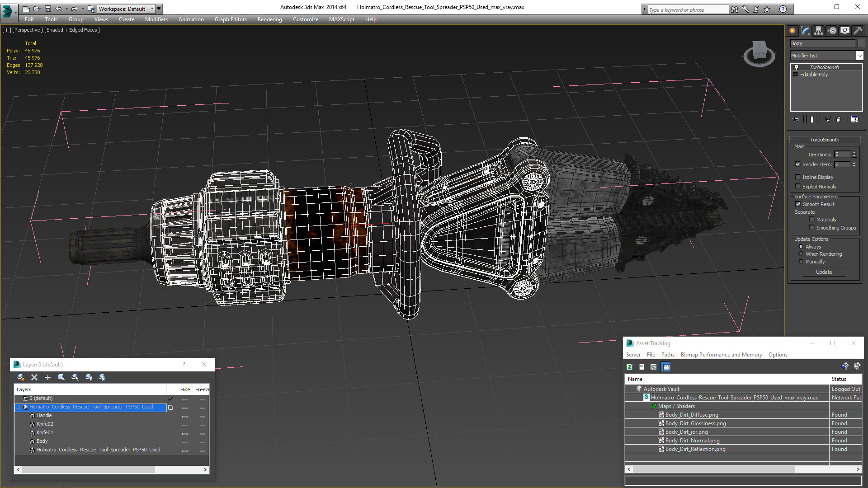Click the Perspective viewport label
Screen dimensions: 868x488
click(x=27, y=30)
